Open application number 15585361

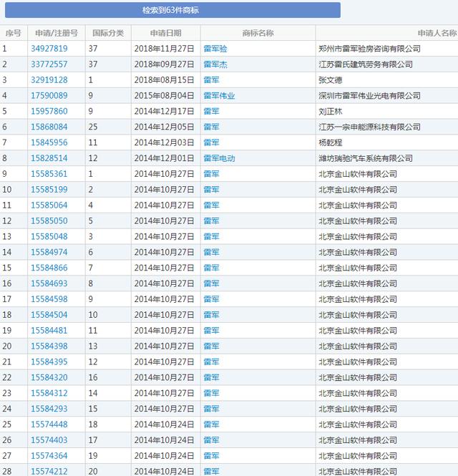(49, 174)
